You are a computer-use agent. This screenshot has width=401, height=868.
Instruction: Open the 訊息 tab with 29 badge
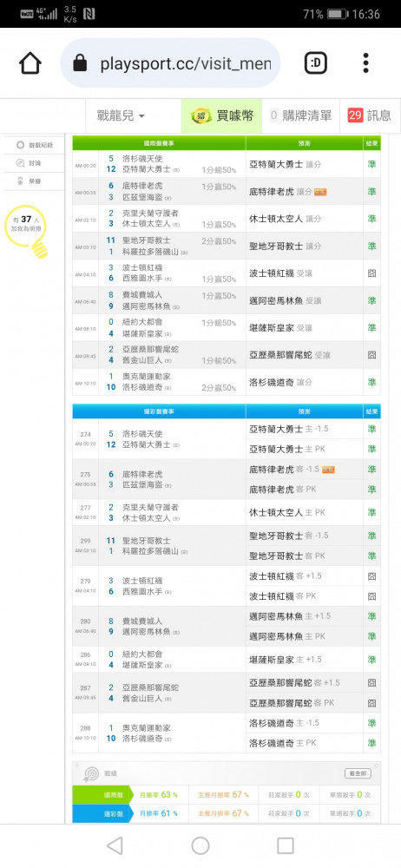pos(370,115)
